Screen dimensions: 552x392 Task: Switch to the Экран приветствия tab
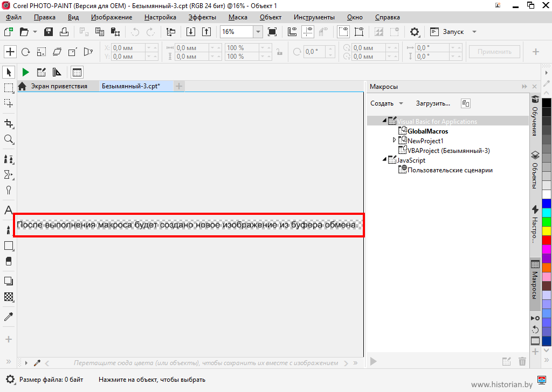click(x=58, y=86)
